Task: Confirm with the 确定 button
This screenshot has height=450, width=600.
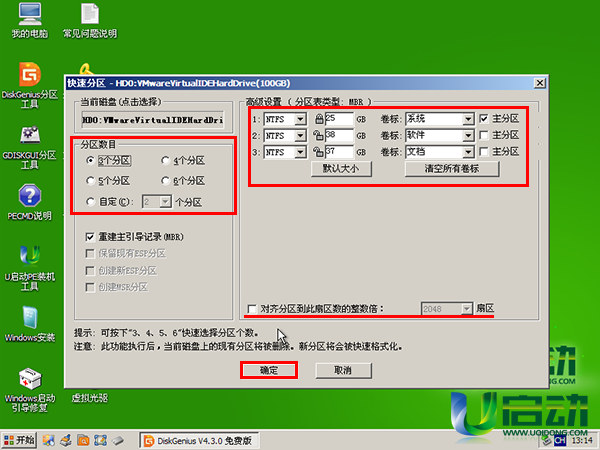Action: pyautogui.click(x=269, y=370)
